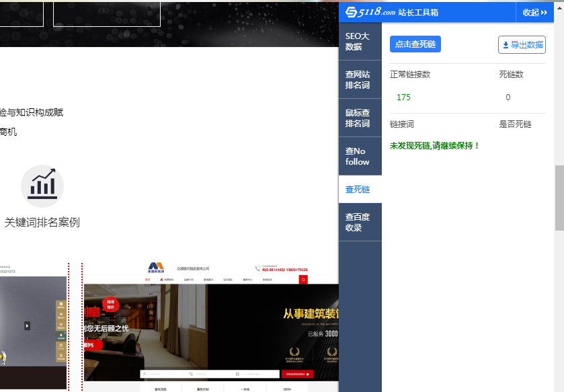Open the 查百度收录 tab

tap(360, 222)
